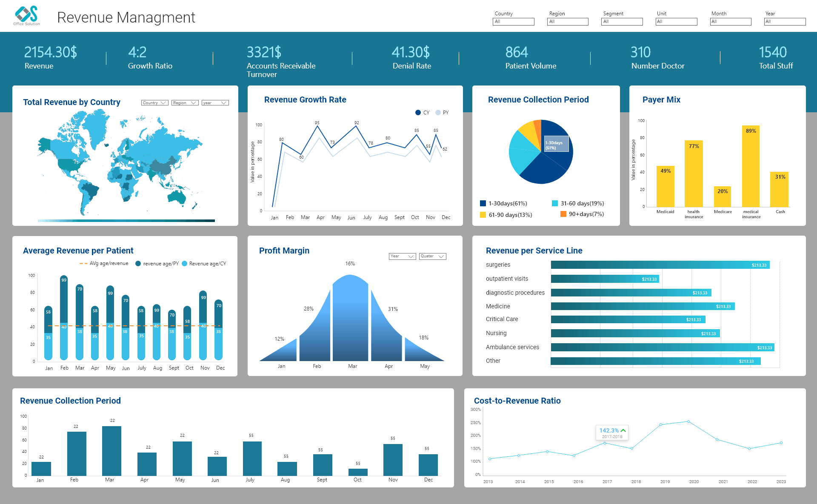Expand the Year dropdown in Profit Margin

tap(402, 256)
